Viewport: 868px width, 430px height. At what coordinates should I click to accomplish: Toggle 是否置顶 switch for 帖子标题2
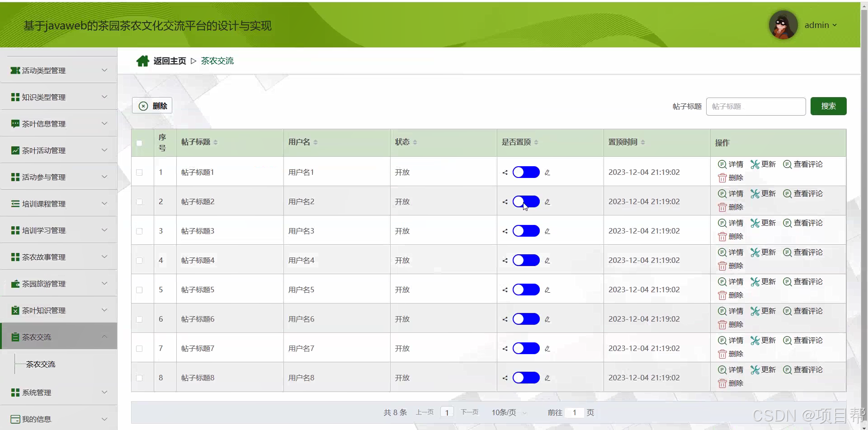click(526, 201)
